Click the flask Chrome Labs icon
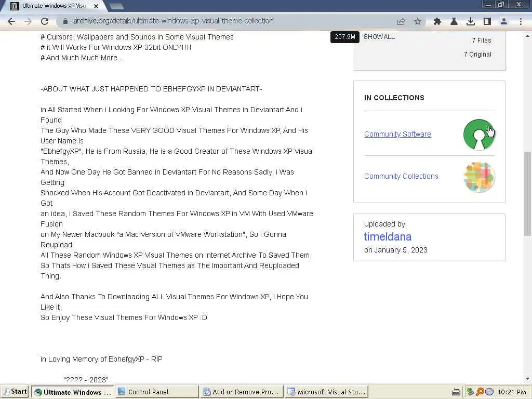 coord(454,21)
